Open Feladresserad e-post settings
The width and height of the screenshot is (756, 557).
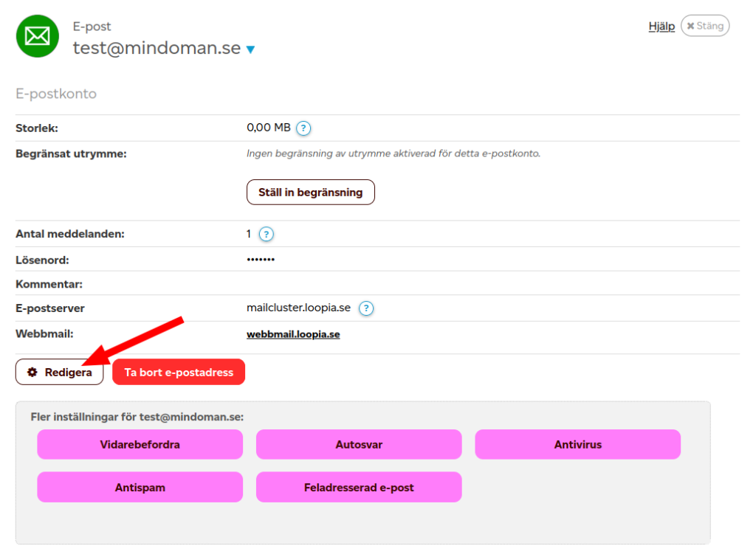(x=359, y=488)
